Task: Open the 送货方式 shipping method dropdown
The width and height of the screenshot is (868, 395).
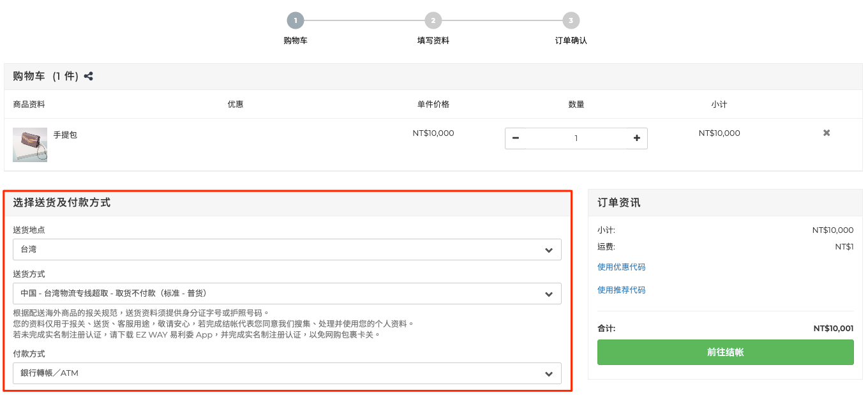Action: click(x=287, y=294)
